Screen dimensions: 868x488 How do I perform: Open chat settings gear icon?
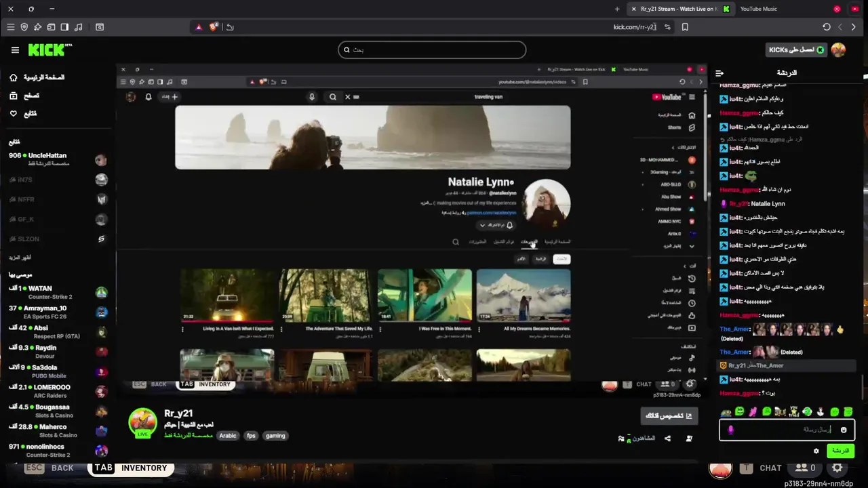pyautogui.click(x=816, y=451)
